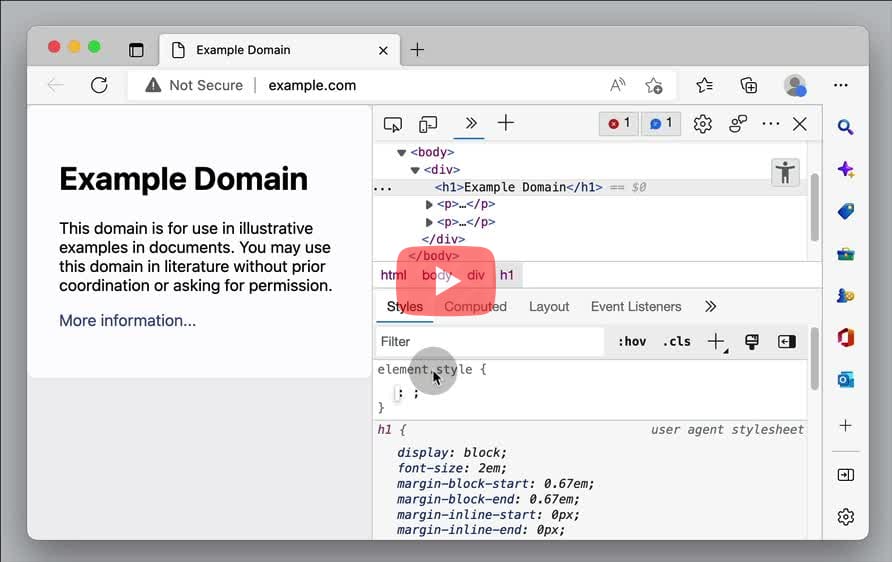Open sidebar Discover sparkle icon
The height and width of the screenshot is (562, 892).
[845, 170]
